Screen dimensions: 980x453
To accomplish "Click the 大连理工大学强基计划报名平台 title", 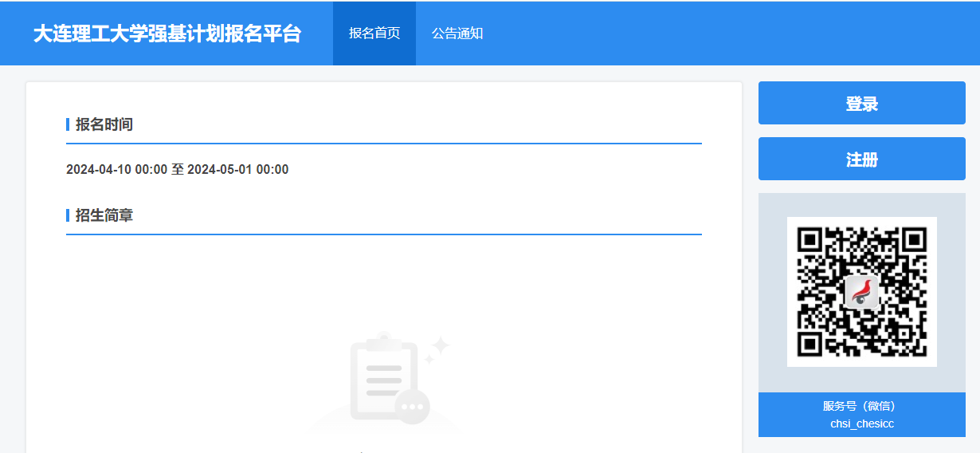I will (167, 33).
